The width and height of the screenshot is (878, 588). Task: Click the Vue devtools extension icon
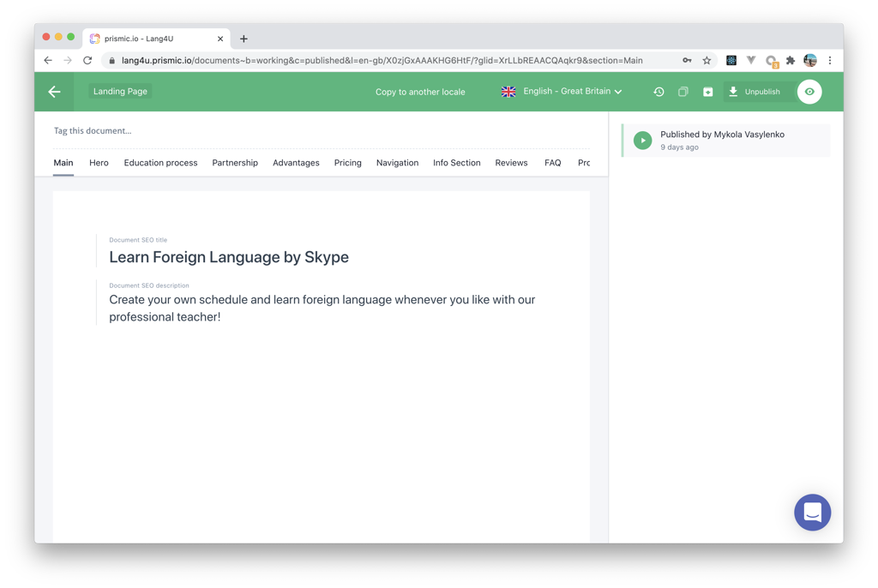(x=751, y=60)
